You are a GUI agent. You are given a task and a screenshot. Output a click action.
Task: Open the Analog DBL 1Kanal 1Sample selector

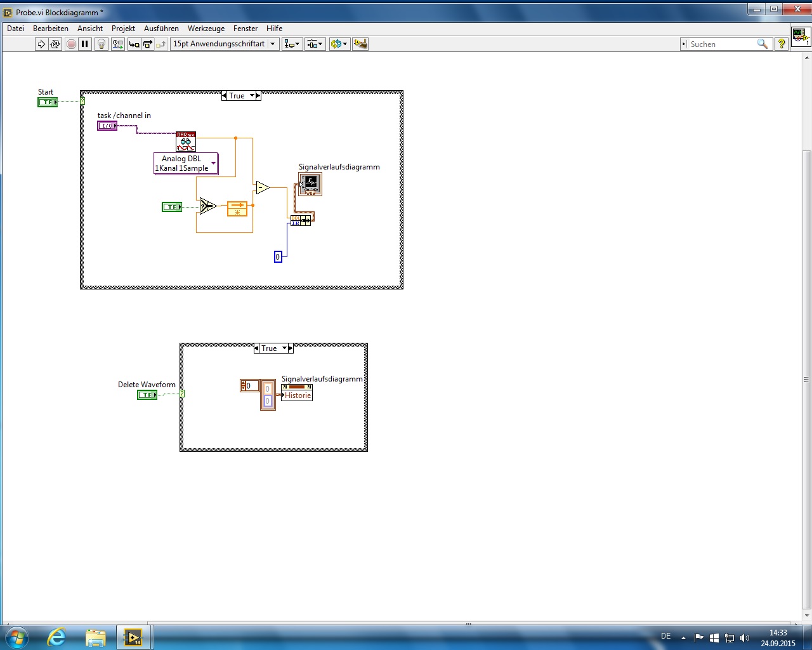[186, 163]
